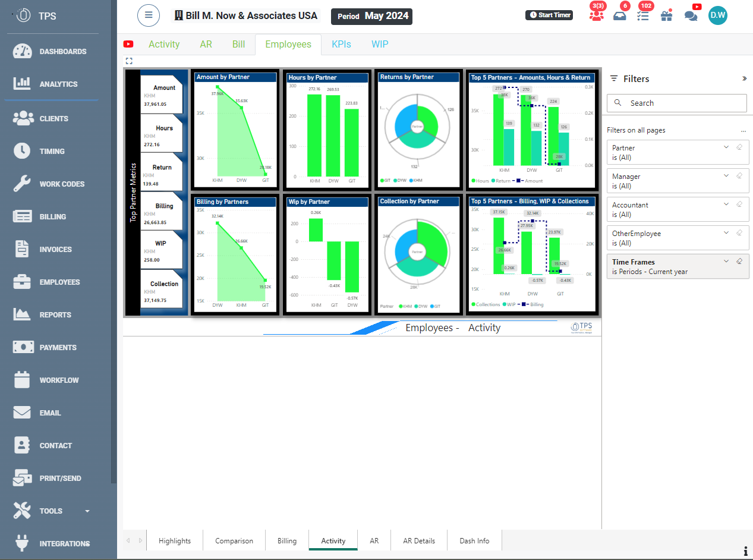Switch to the KPIs tab

(x=341, y=44)
